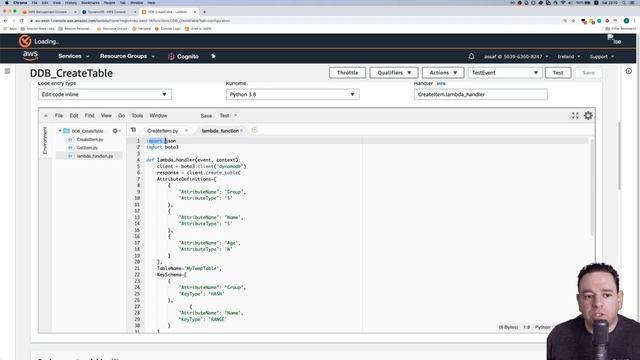Open the Code entry type dropdown
This screenshot has width=640, height=360.
pos(104,94)
